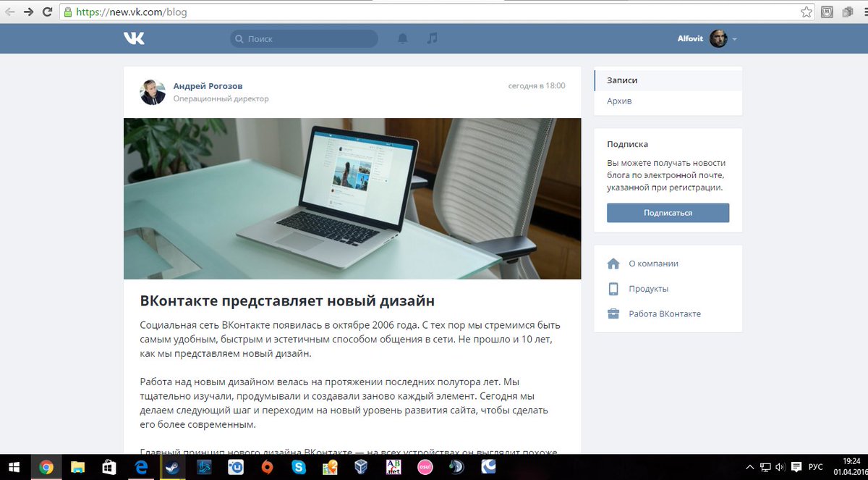Click the Alfovit profile avatar in header
This screenshot has height=480, width=868.
(718, 39)
